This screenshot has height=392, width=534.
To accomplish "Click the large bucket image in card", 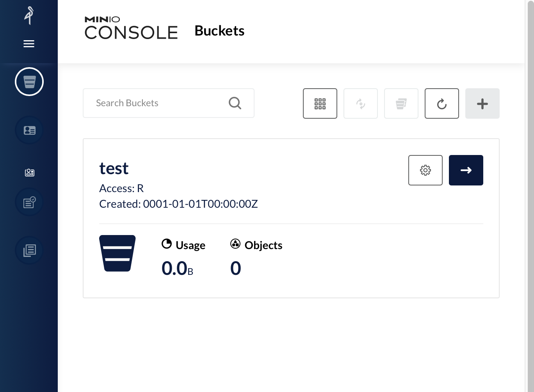I will click(117, 253).
